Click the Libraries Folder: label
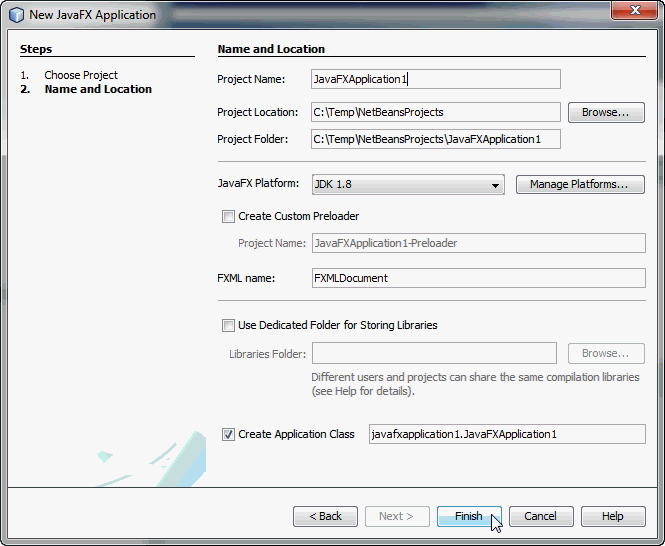This screenshot has height=546, width=665. [267, 354]
